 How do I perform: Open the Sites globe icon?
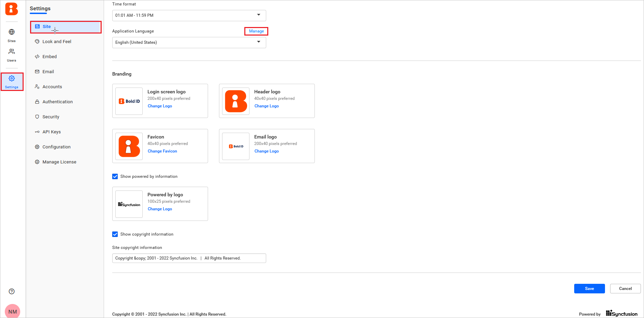click(x=12, y=32)
